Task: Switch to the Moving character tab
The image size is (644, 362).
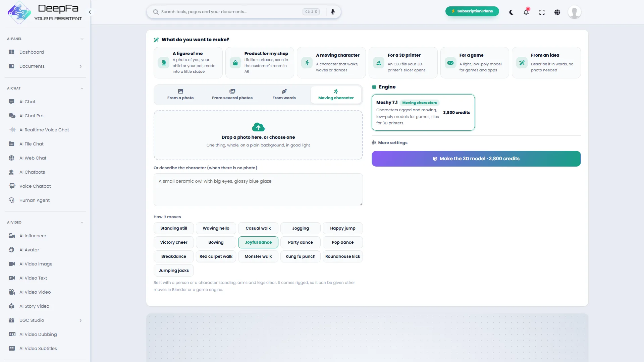Action: pyautogui.click(x=336, y=95)
